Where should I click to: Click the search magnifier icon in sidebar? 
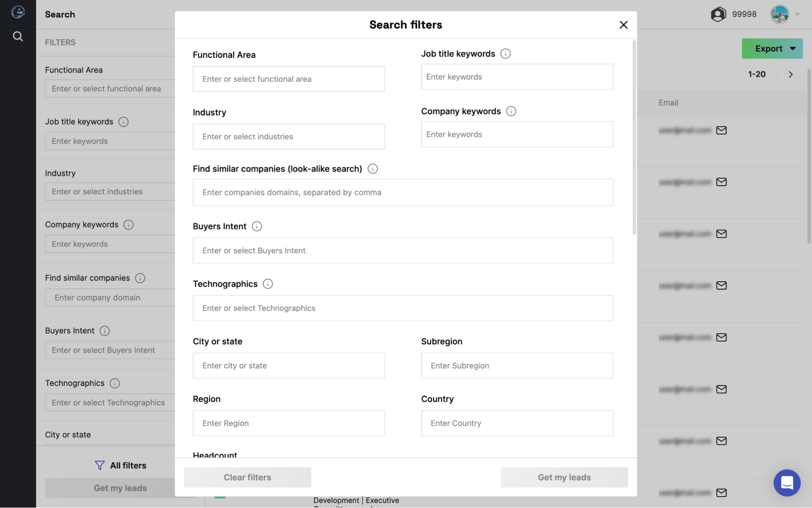[x=18, y=36]
